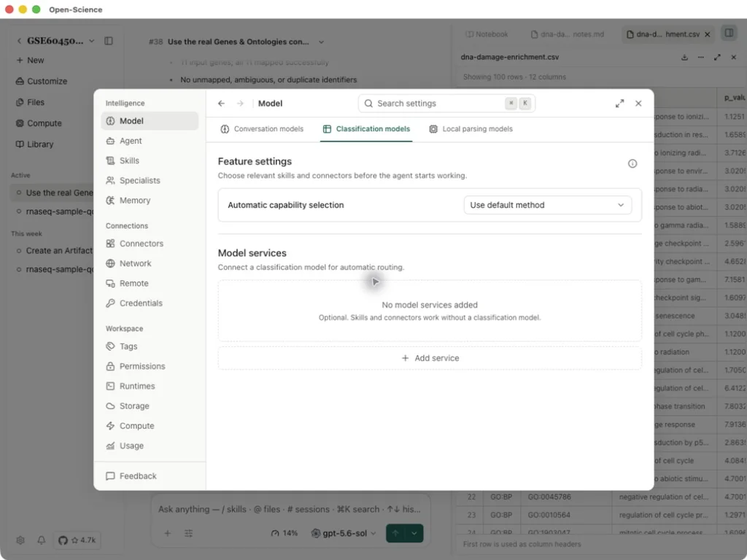Open composer options sliders icon

189,533
